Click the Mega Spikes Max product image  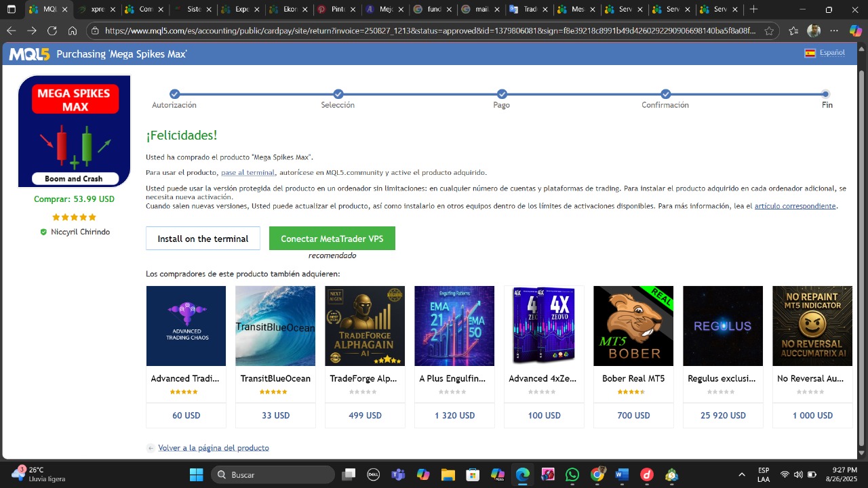coord(74,131)
